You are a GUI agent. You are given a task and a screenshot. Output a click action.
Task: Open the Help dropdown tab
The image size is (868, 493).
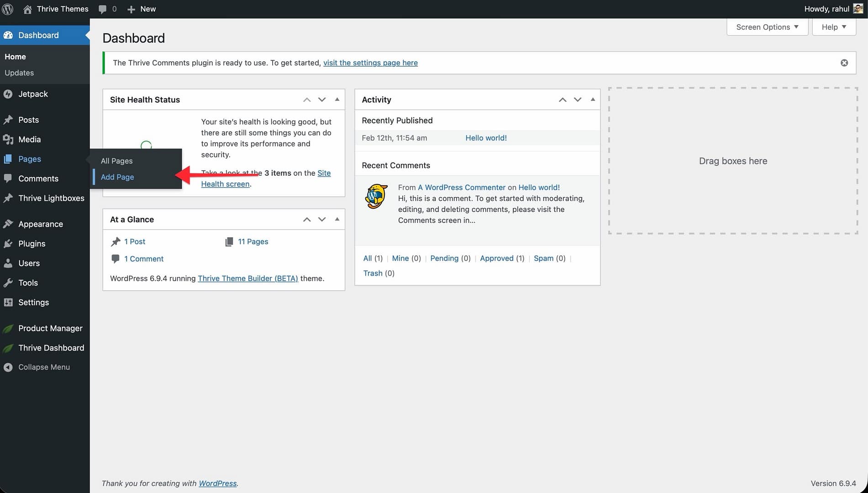point(834,27)
